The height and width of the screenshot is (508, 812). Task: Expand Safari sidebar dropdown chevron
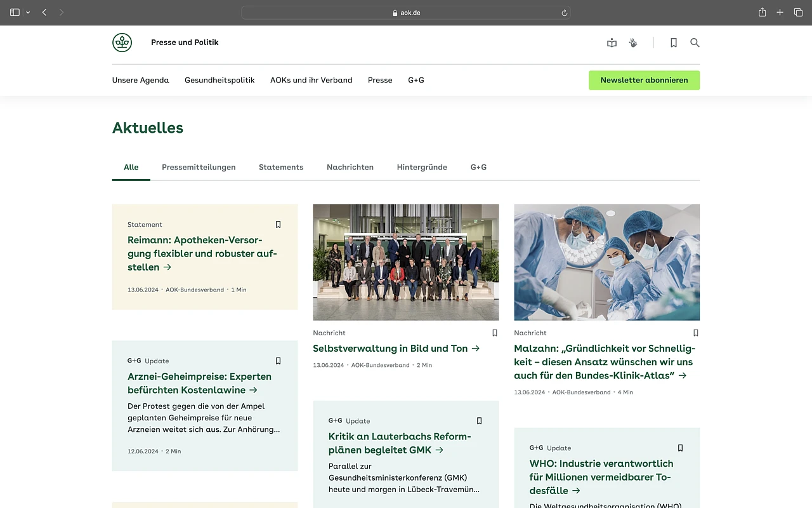point(28,13)
